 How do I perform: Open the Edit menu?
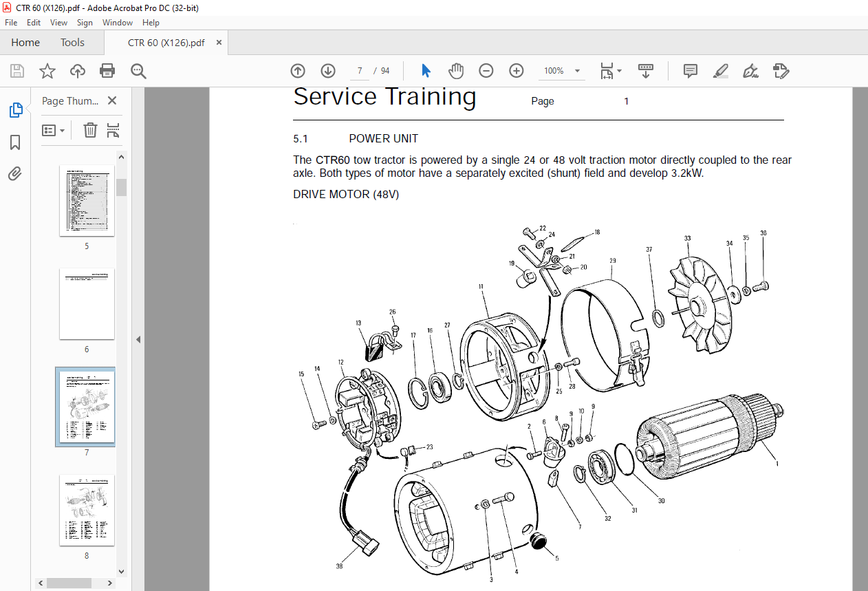34,23
